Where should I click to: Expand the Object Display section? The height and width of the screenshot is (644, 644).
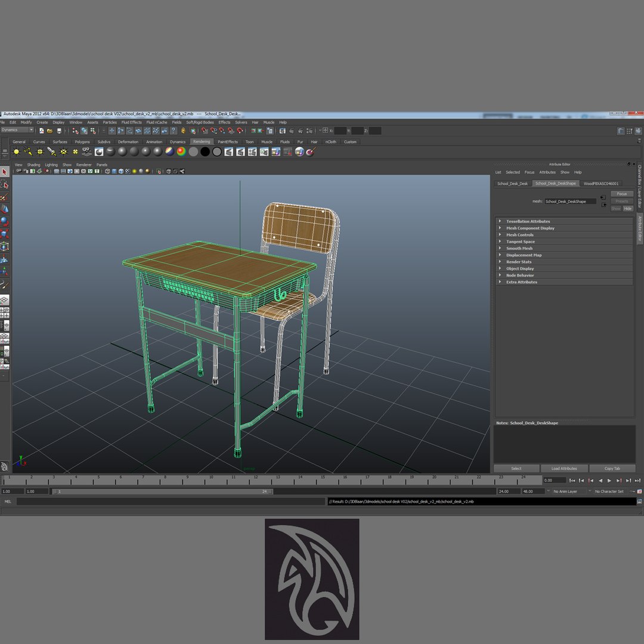pos(564,268)
